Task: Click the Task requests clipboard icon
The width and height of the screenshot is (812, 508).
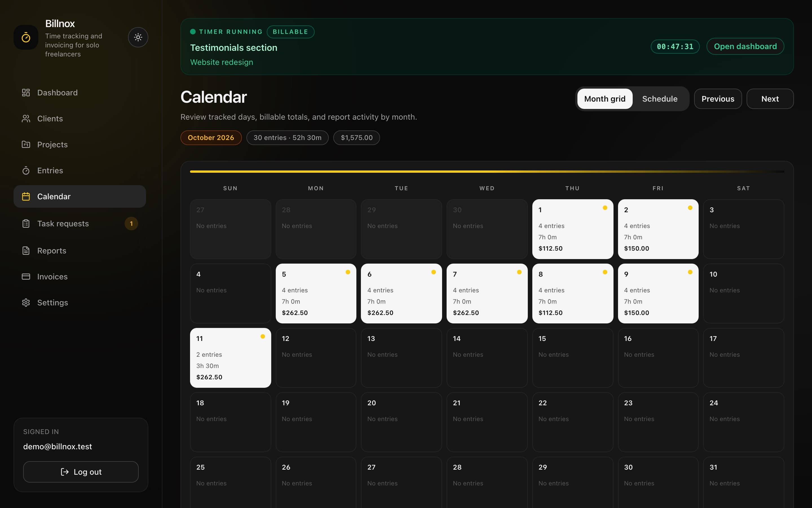Action: 26,224
